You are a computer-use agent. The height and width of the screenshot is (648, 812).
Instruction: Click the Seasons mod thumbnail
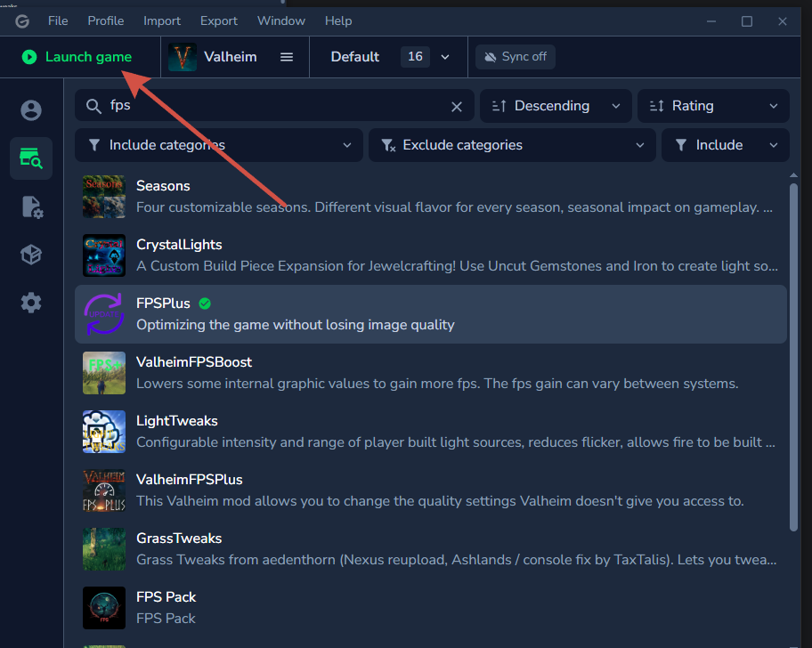point(104,197)
